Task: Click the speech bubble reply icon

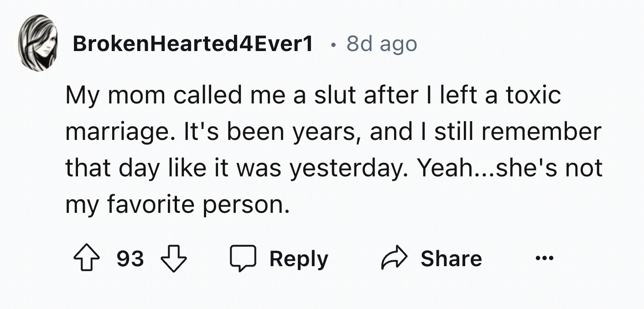Action: pyautogui.click(x=244, y=259)
